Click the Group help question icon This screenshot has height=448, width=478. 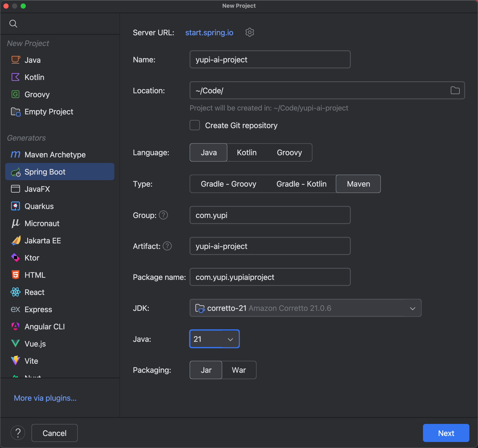(163, 215)
